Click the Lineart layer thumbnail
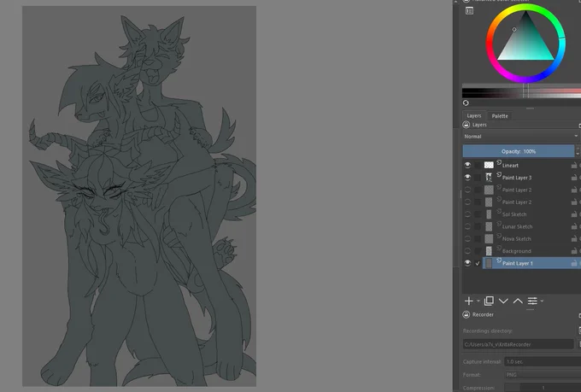This screenshot has width=581, height=392. click(x=489, y=165)
